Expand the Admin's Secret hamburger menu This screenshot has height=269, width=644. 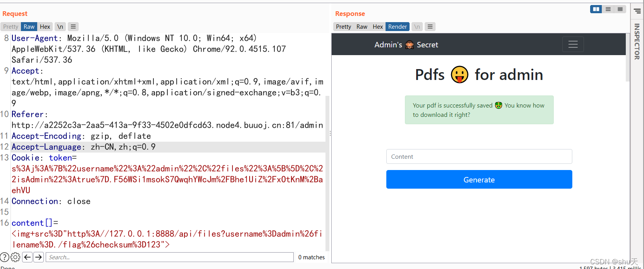[573, 44]
